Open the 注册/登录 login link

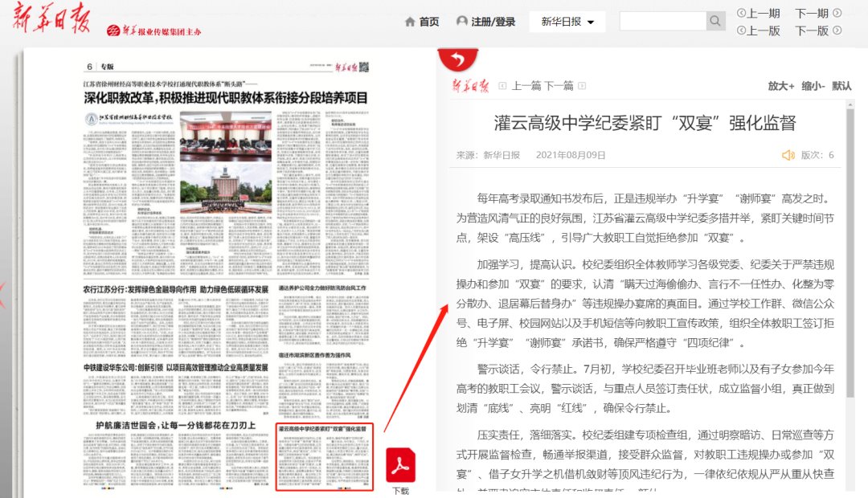tap(493, 22)
